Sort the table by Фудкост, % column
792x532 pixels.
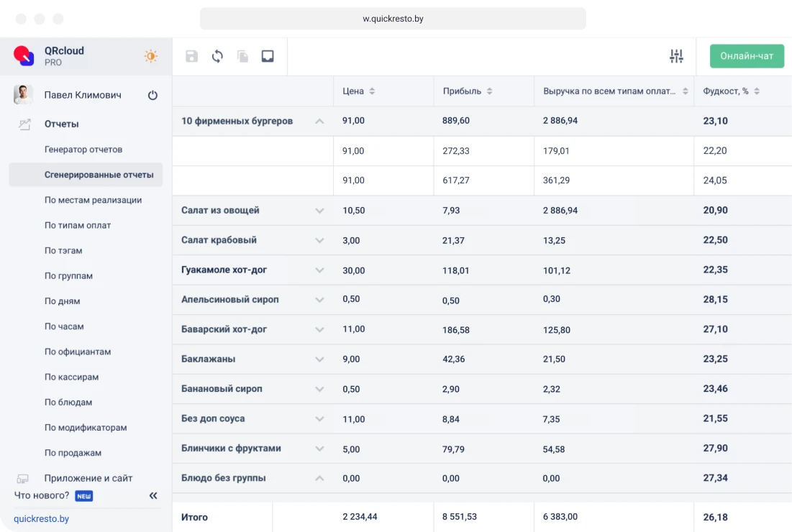[x=756, y=91]
